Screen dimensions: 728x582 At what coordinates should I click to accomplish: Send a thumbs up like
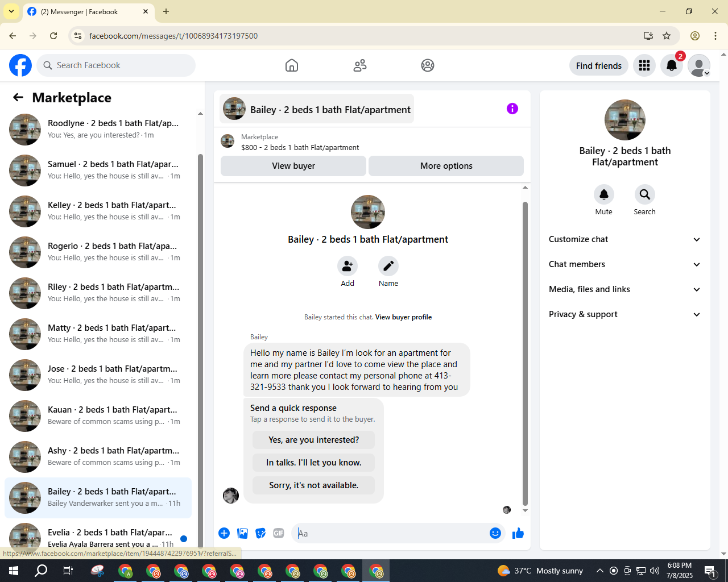[518, 533]
